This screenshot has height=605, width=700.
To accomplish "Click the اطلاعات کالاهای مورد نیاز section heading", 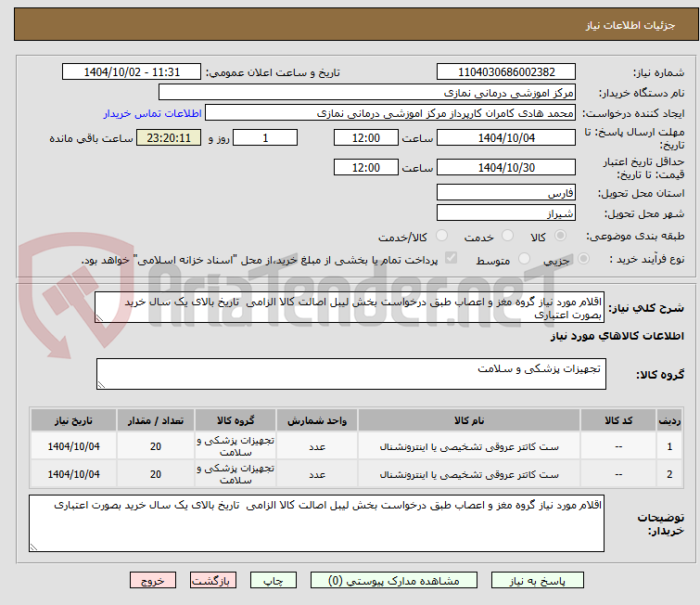I will pos(617,336).
